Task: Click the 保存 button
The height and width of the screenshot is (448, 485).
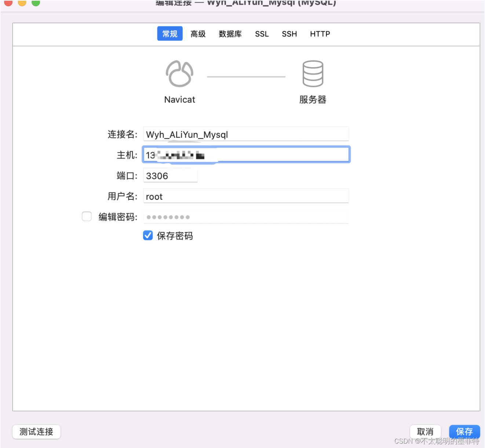Action: 464,431
